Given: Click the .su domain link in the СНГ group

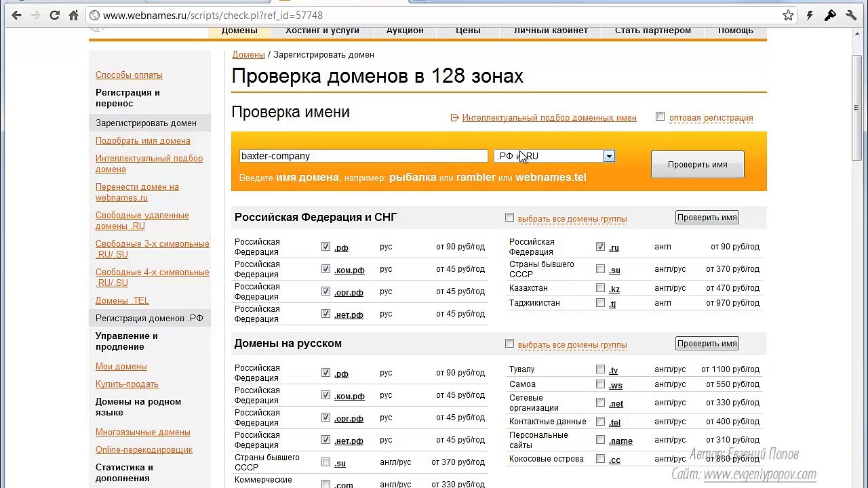Looking at the screenshot, I should coord(614,270).
